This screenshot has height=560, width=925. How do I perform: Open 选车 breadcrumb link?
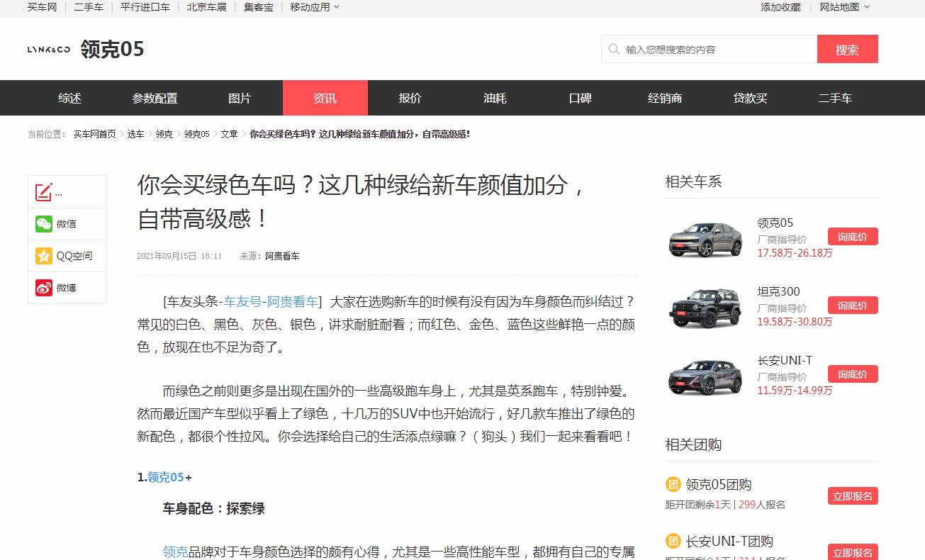135,134
